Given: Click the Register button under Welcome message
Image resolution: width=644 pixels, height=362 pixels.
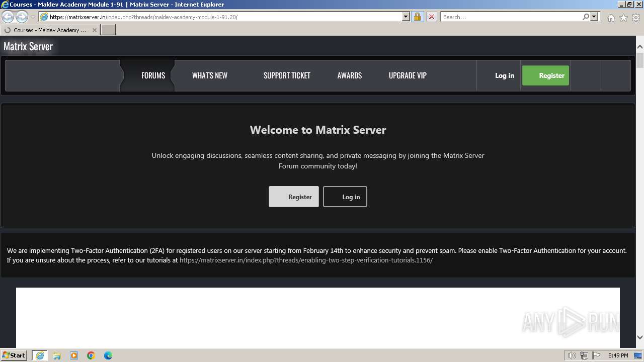Looking at the screenshot, I should click(294, 197).
